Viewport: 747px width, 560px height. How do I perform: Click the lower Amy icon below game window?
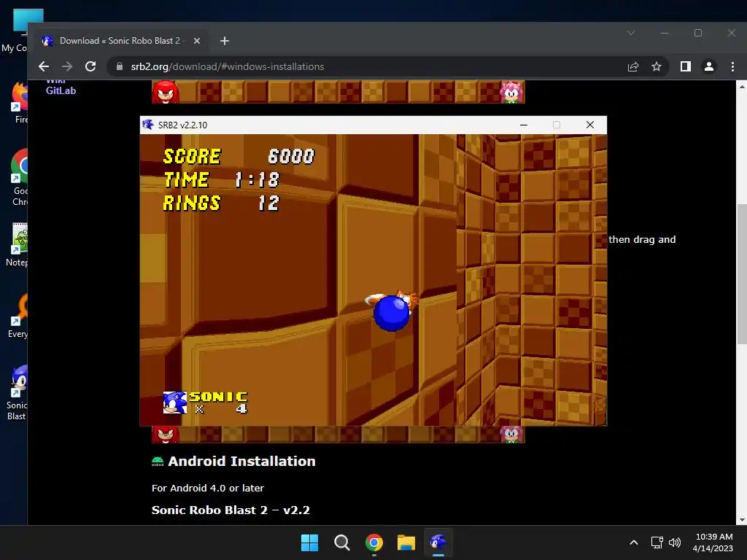(x=511, y=435)
